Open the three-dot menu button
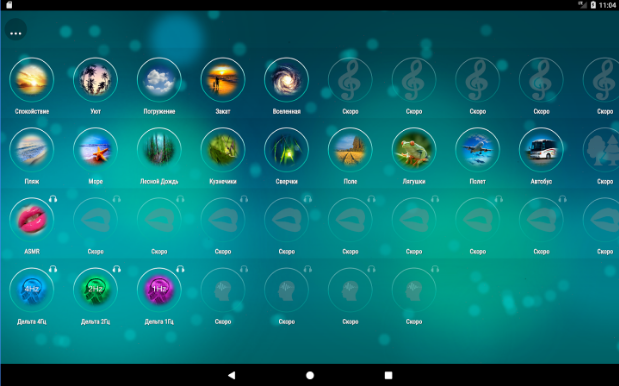 [x=16, y=30]
